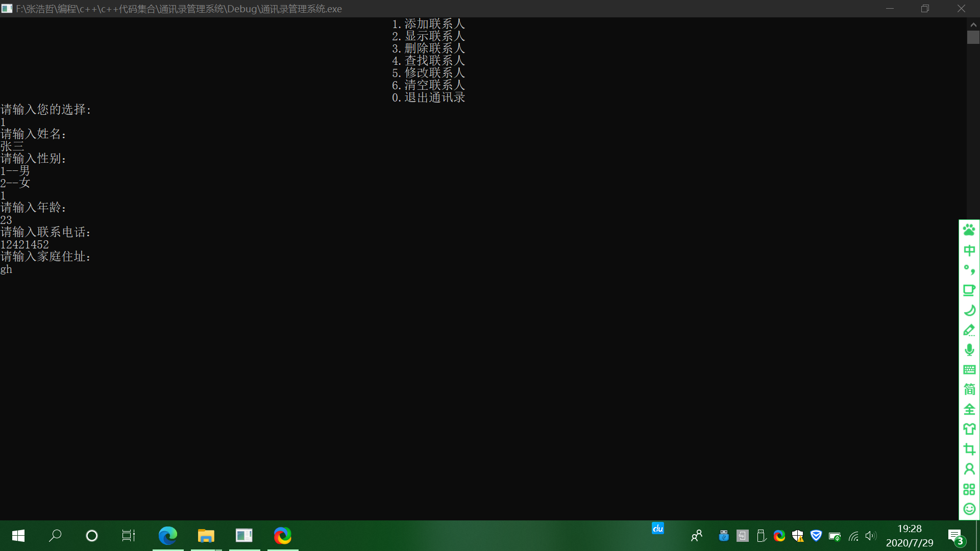Screen dimensions: 980x551
Task: Open handwriting input pencil icon
Action: pyautogui.click(x=969, y=330)
